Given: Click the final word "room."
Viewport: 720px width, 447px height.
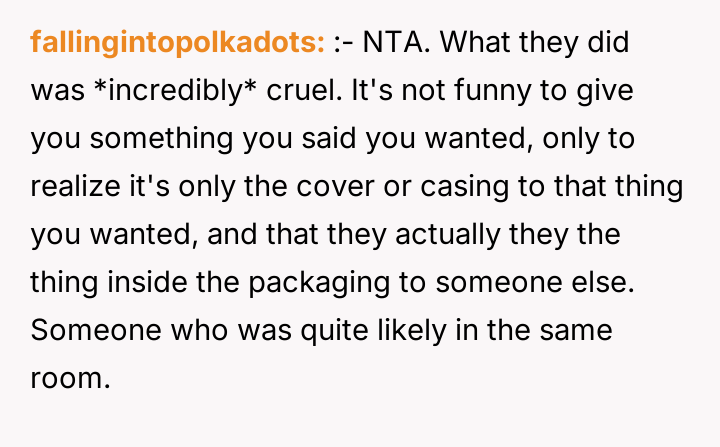Looking at the screenshot, I should pos(70,377).
